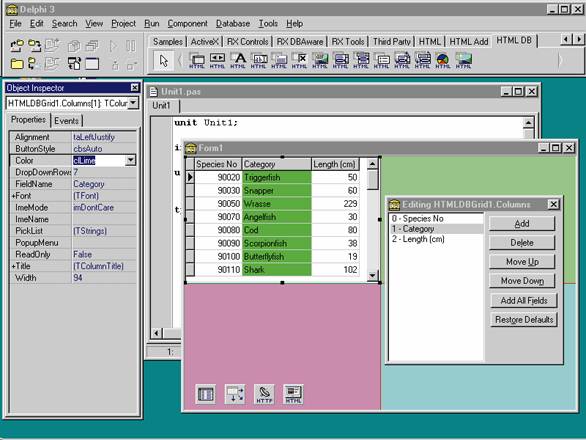Select '1 - Category' in columns list
The image size is (586, 440).
pyautogui.click(x=436, y=229)
